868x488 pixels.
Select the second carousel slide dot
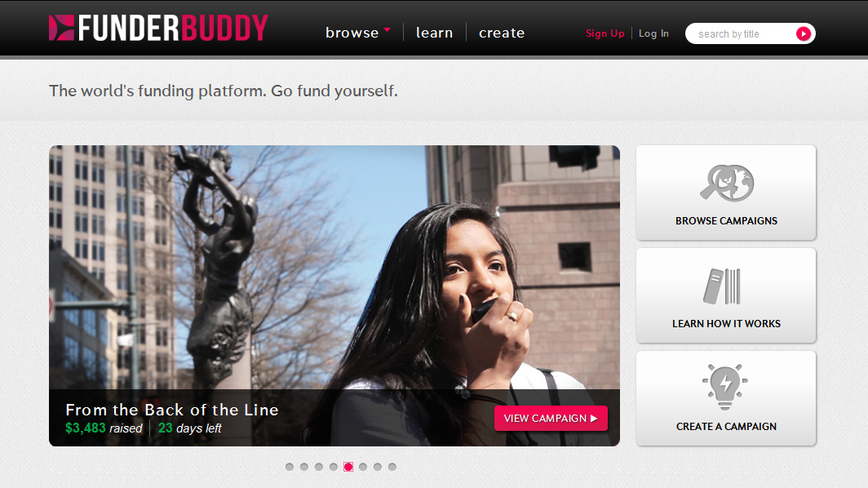[x=304, y=467]
